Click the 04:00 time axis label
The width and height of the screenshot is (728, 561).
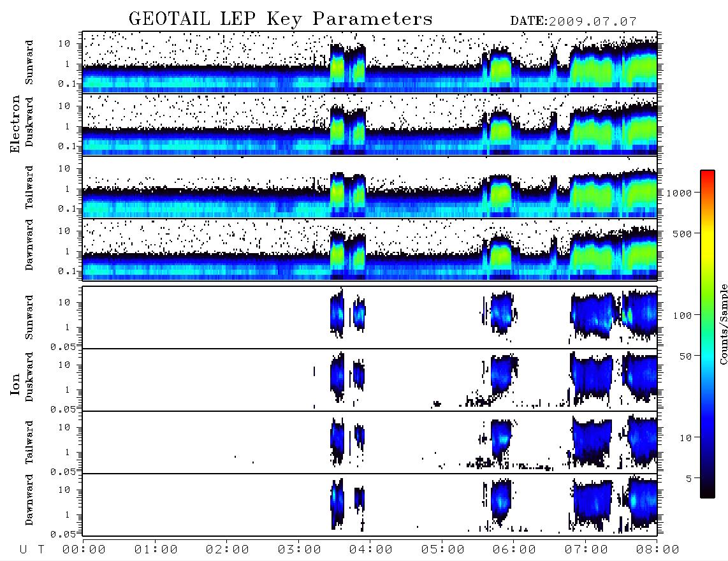pos(370,550)
